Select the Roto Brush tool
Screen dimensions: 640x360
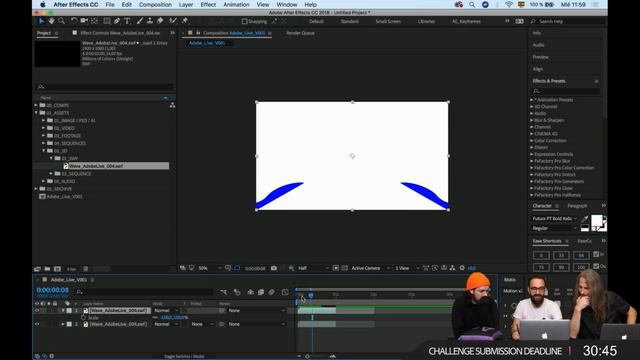click(x=173, y=21)
